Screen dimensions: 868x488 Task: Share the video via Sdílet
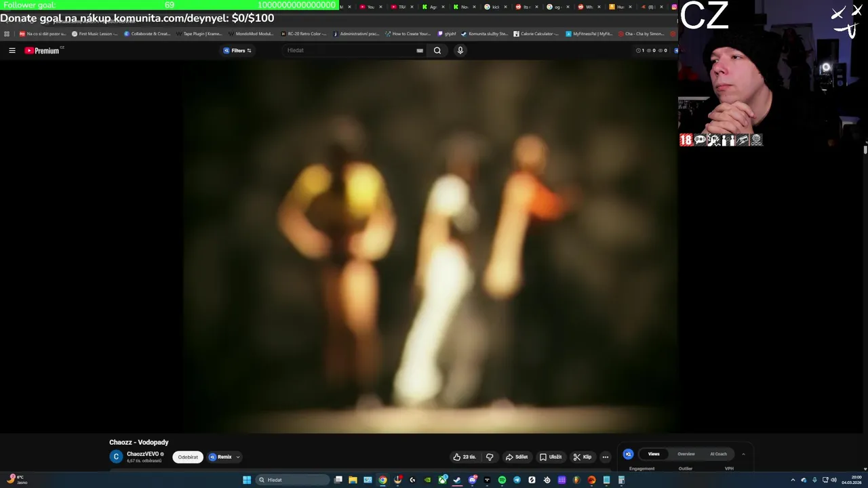516,457
